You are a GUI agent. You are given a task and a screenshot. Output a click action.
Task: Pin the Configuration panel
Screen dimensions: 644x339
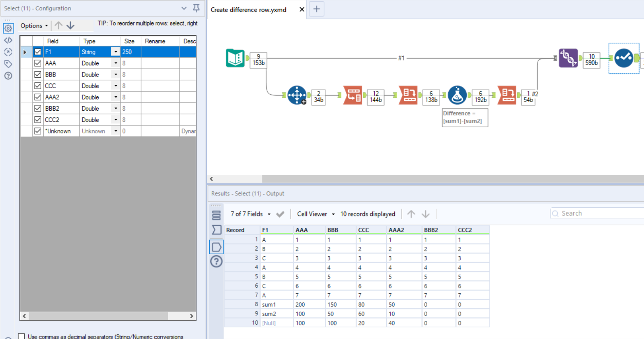coord(196,8)
